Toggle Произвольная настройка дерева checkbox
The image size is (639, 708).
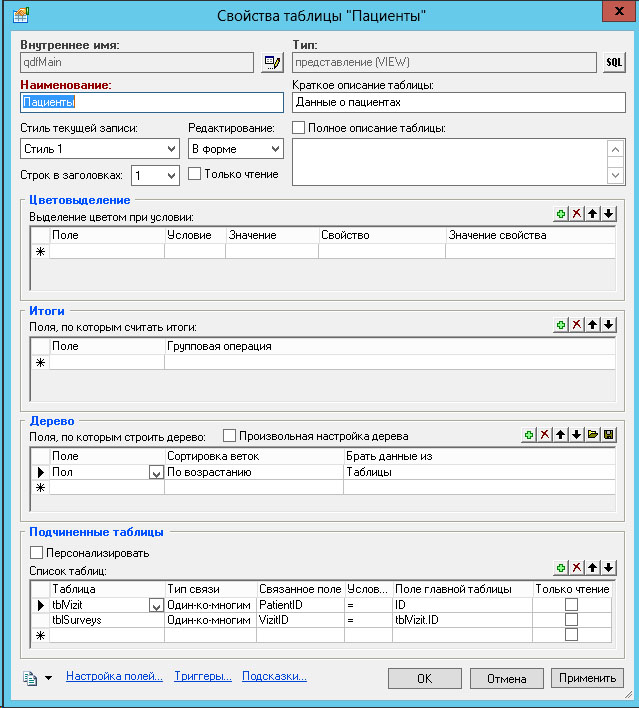pos(229,436)
